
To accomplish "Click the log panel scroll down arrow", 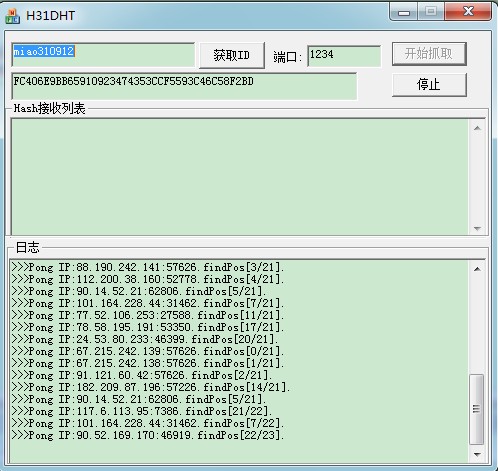I will [x=477, y=454].
